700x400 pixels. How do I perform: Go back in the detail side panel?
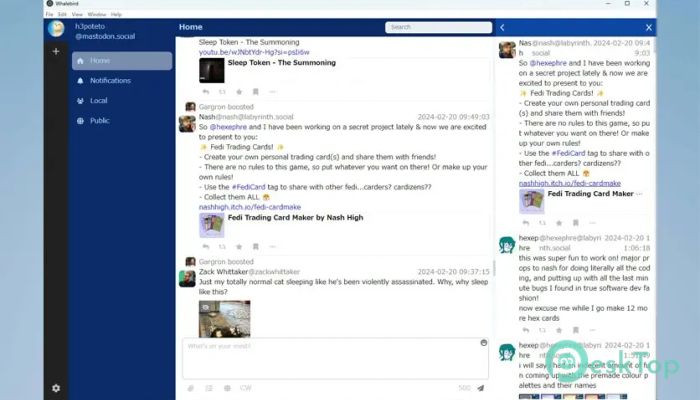pos(502,28)
